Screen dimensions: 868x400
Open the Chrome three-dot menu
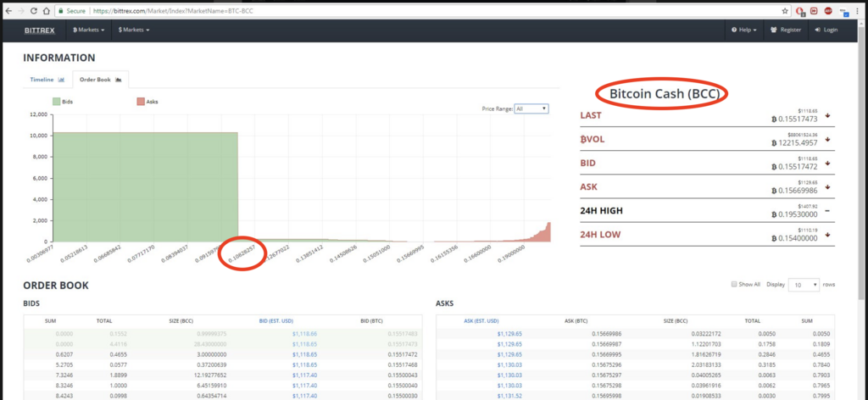tap(860, 10)
